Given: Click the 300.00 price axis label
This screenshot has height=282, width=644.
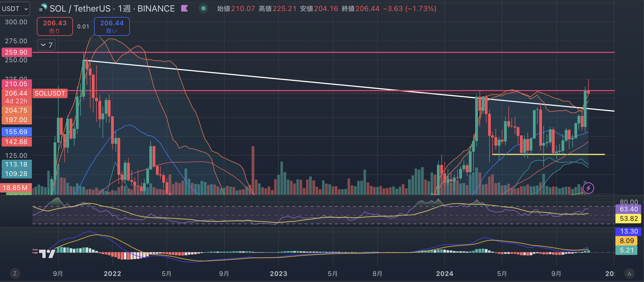Looking at the screenshot, I should click(x=16, y=22).
